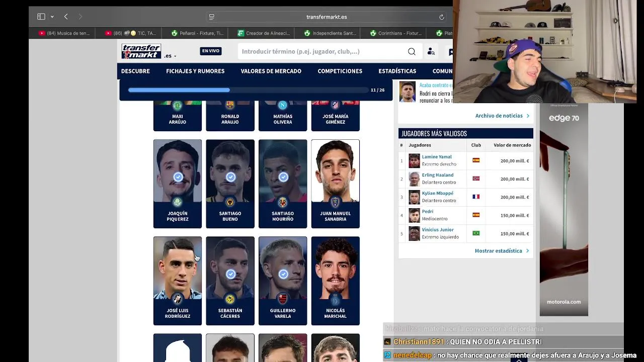Go back with the browser back arrow
This screenshot has width=644, height=362.
tap(66, 17)
